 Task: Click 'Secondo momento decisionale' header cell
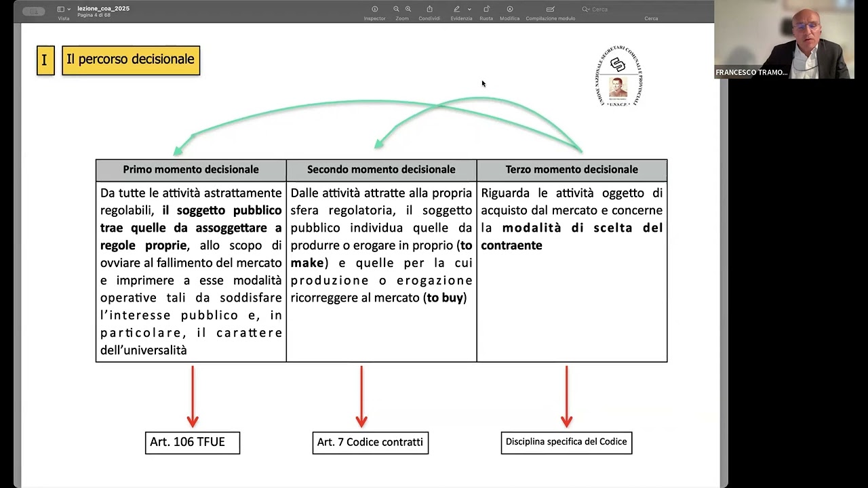pos(381,169)
